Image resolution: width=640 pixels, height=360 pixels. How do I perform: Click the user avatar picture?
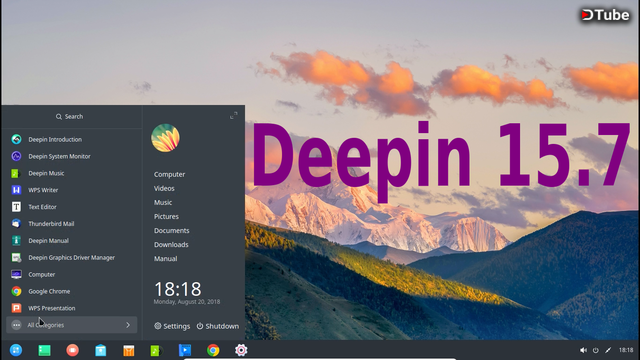165,138
